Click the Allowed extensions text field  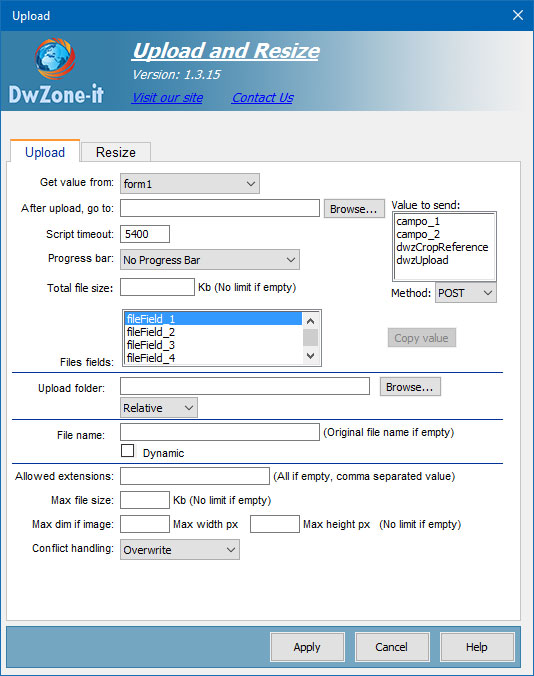click(195, 476)
